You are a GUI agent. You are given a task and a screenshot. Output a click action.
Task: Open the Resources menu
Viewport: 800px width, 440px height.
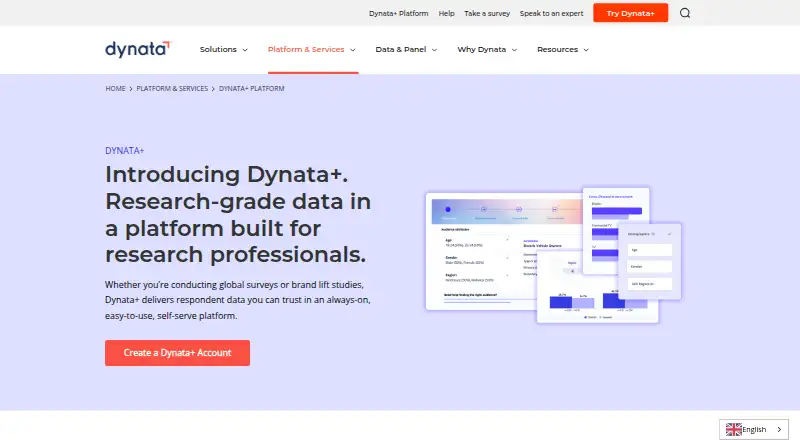pos(557,50)
